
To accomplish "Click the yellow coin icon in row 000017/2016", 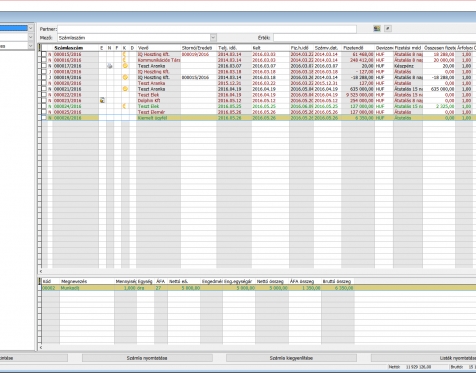I will 125,66.
